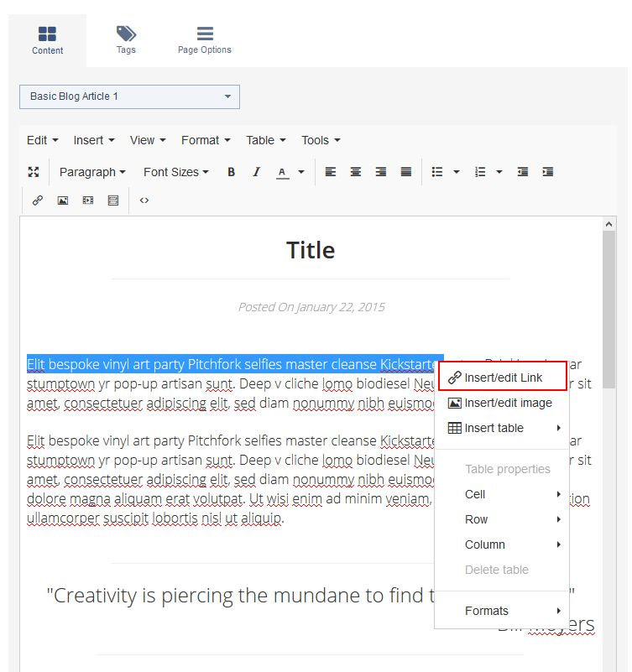Choose Insert/edit image from context menu
The height and width of the screenshot is (672, 632).
pos(502,403)
